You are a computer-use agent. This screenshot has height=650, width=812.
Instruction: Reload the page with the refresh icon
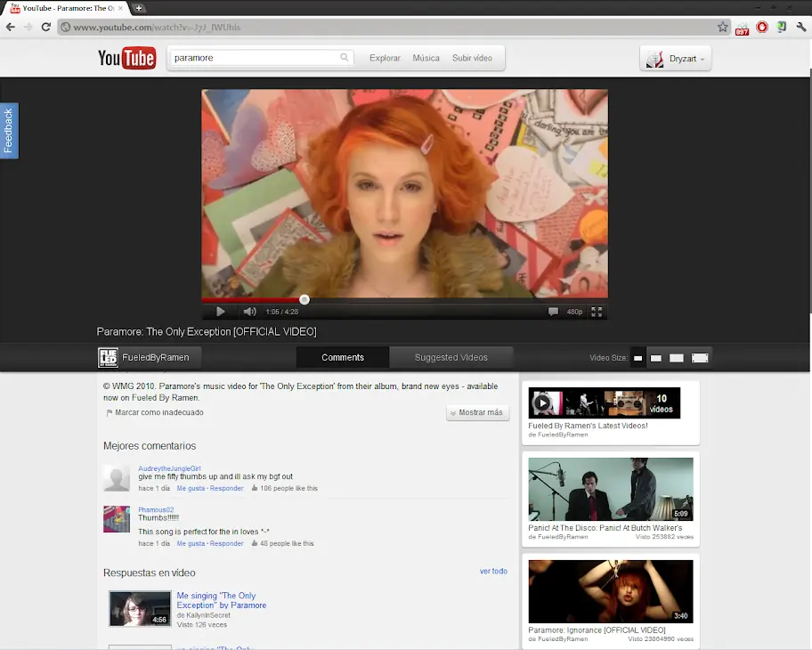[45, 27]
